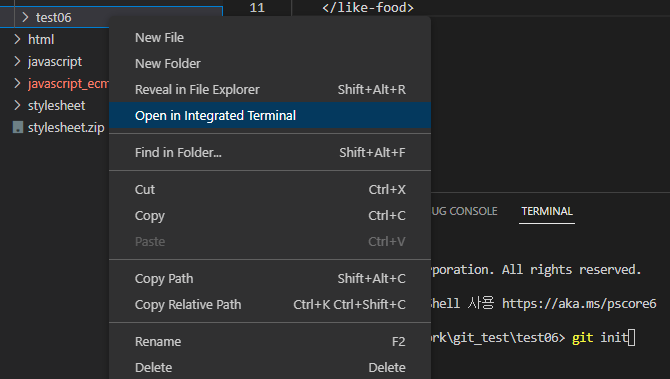The width and height of the screenshot is (670, 379).
Task: Expand the javascript_ecm folder chevron
Action: tap(17, 83)
